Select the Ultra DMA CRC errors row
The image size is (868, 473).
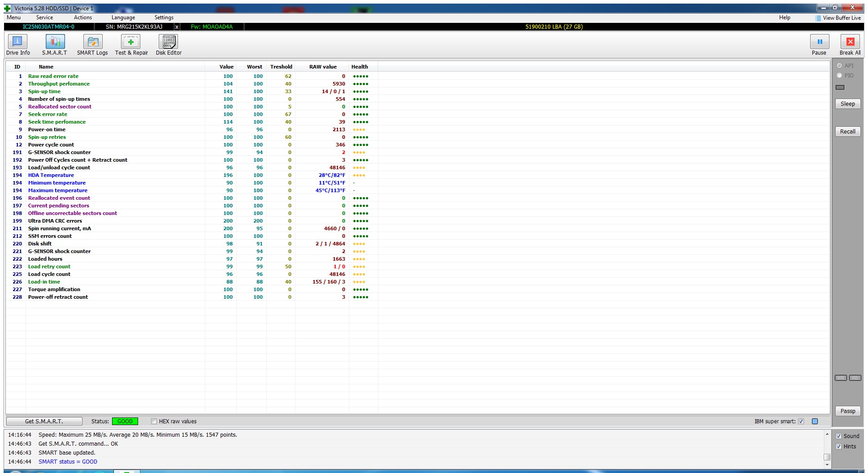[192, 221]
